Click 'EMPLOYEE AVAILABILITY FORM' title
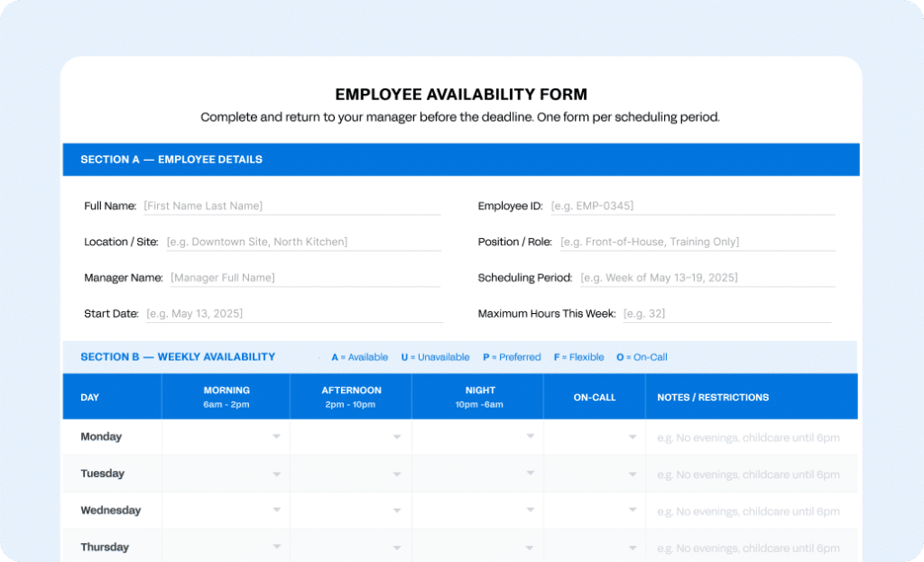Screen dimensions: 924x562 point(461,94)
